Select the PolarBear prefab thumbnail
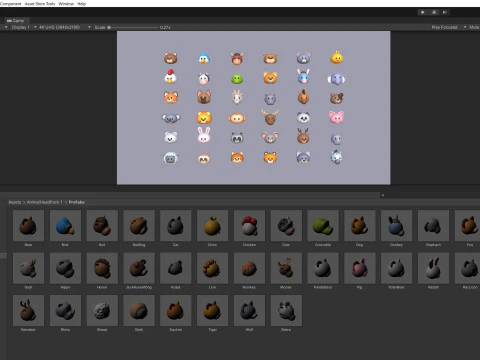This screenshot has width=480, height=360. click(397, 268)
